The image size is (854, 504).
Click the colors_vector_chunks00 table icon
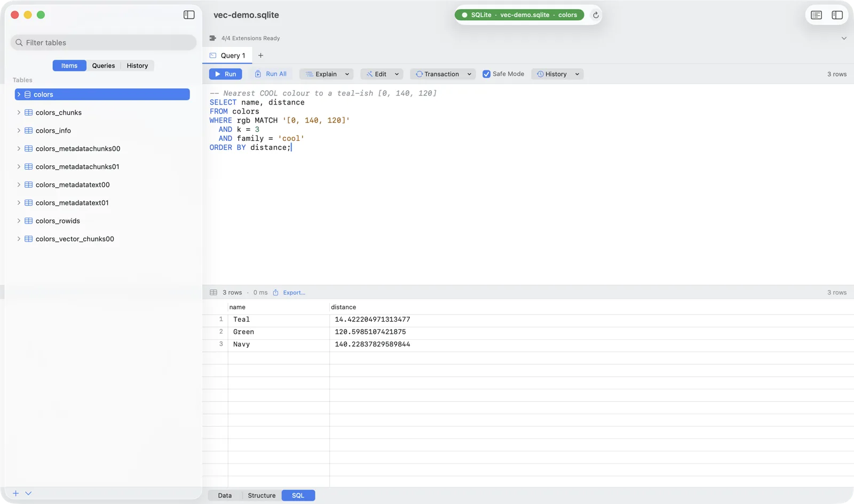click(29, 239)
